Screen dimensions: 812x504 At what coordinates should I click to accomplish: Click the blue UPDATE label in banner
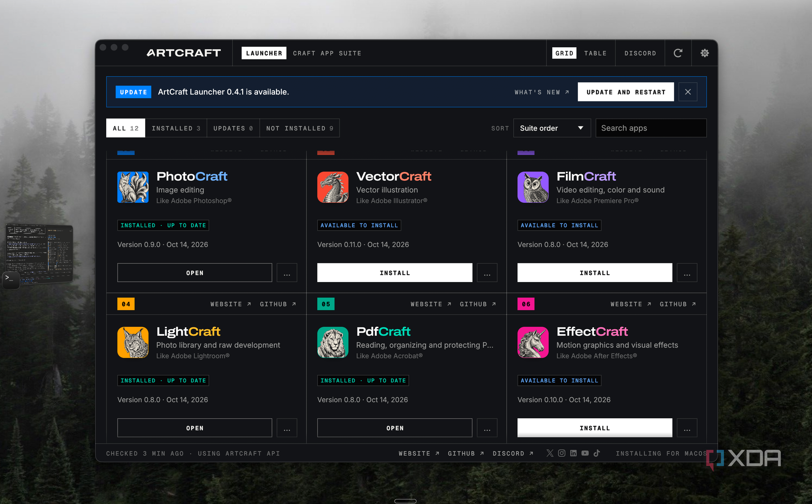point(133,92)
